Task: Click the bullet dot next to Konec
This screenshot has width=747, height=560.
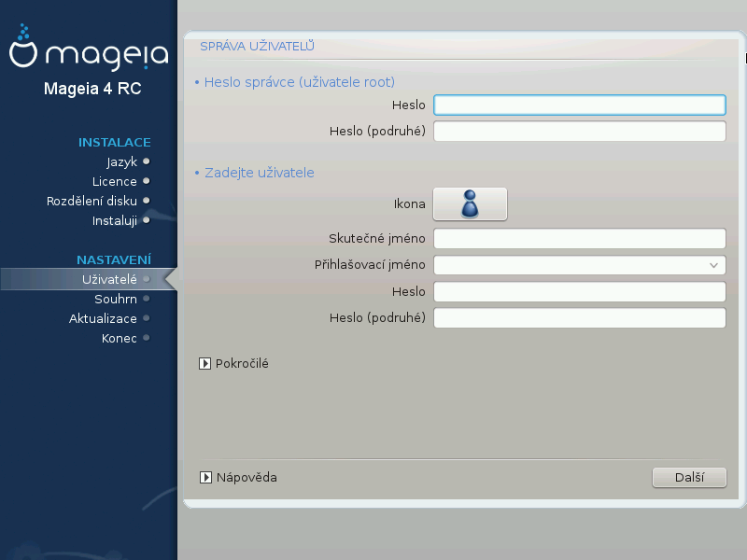Action: pyautogui.click(x=147, y=338)
